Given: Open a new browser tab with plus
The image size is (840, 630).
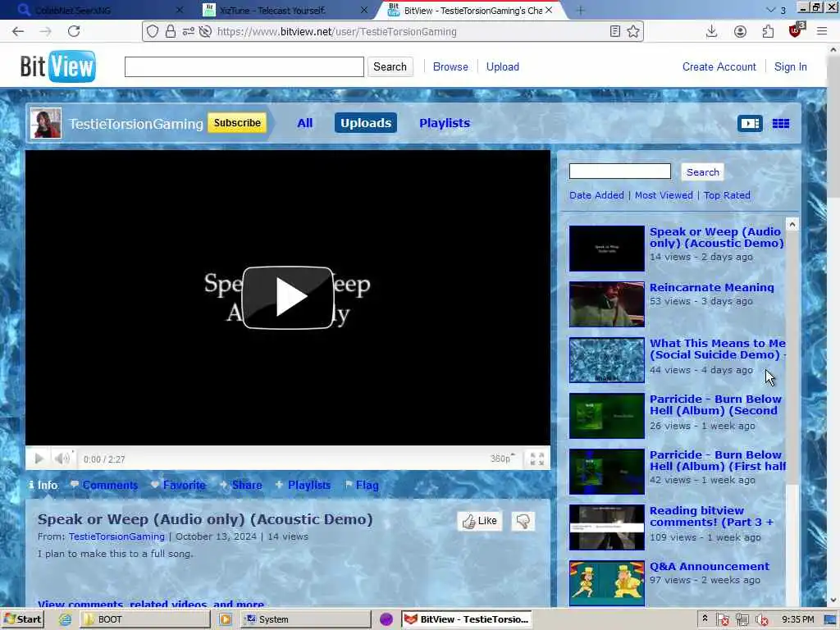Looking at the screenshot, I should point(580,10).
